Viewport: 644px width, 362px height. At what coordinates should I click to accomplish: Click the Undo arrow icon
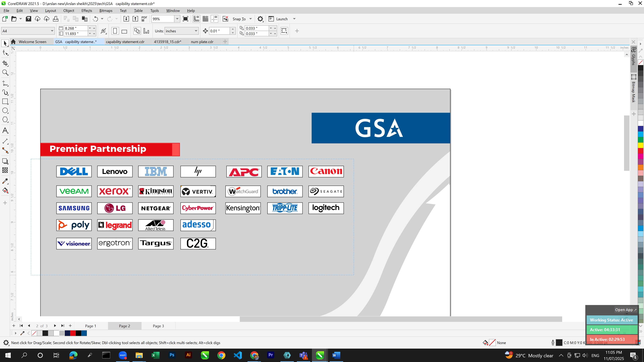[x=95, y=19]
